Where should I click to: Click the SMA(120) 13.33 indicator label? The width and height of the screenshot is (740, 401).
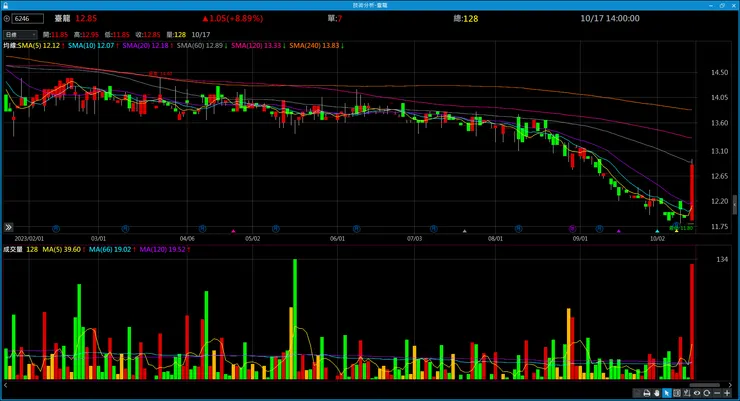coord(256,45)
